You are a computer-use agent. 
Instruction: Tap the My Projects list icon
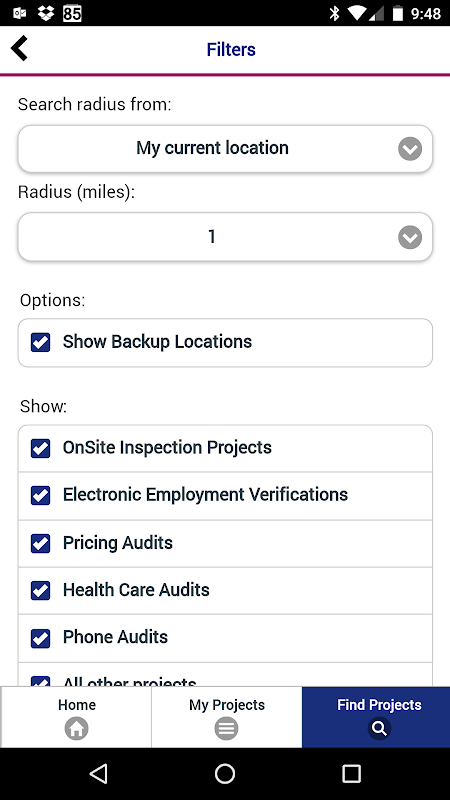227,729
